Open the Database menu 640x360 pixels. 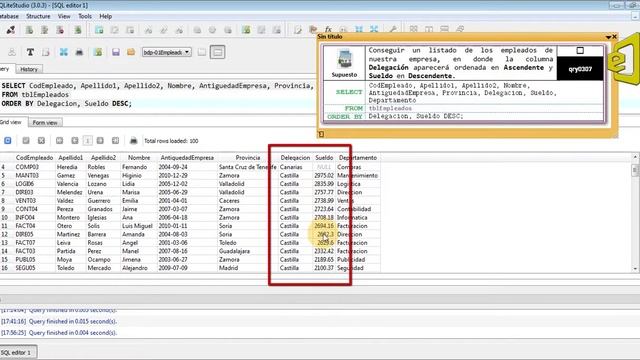pyautogui.click(x=9, y=16)
